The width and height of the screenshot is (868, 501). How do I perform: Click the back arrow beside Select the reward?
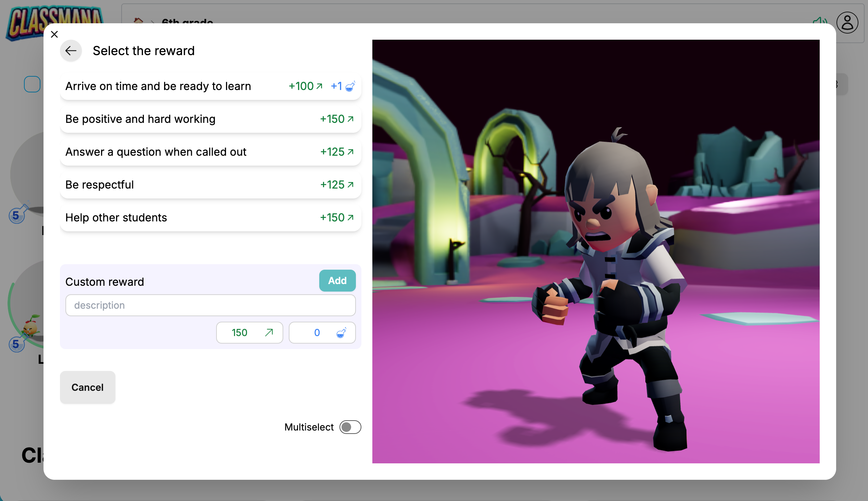point(71,51)
